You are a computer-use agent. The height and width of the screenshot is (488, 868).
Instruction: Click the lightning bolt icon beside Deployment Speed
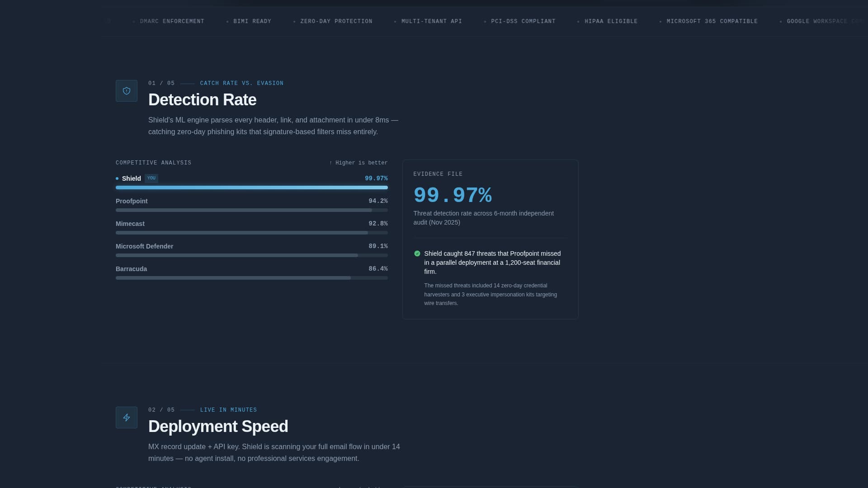[x=127, y=418]
